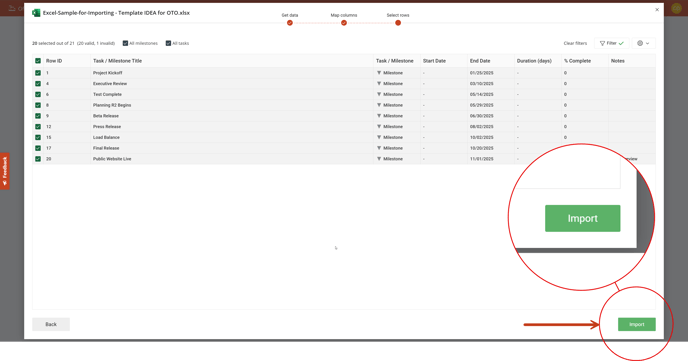Uncheck the All milestones checkbox

click(x=125, y=43)
